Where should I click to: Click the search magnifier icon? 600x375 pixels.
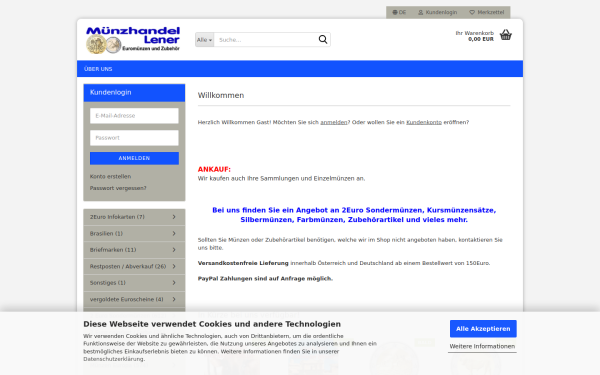[323, 39]
